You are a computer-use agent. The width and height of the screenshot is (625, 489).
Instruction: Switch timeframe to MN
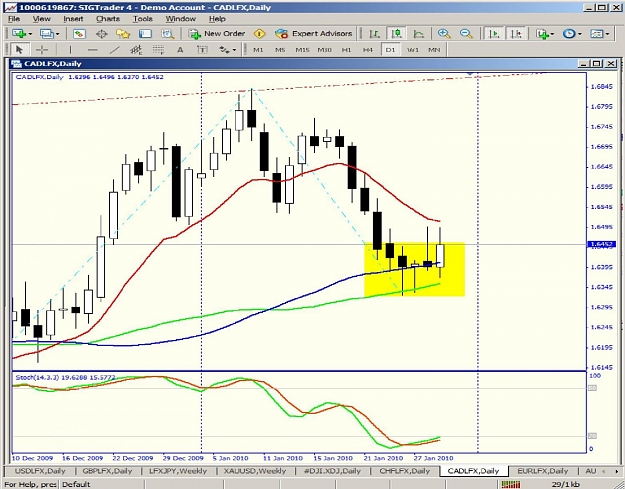[x=434, y=50]
